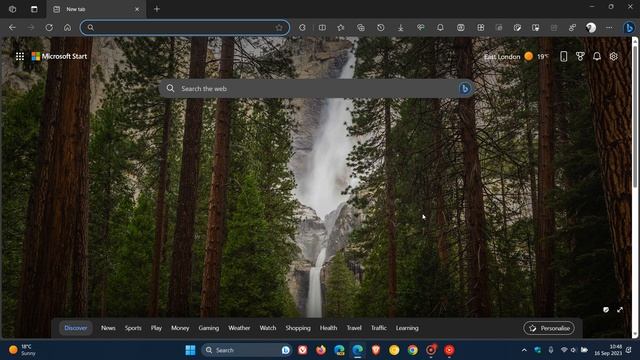Open Browser essentials heart icon
The image size is (640, 360).
point(420,28)
